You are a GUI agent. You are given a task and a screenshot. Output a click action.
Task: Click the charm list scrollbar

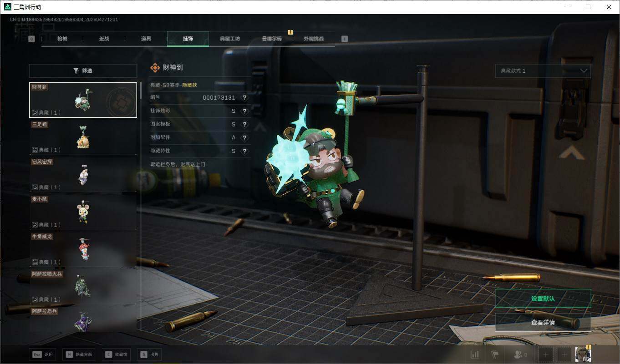[x=141, y=91]
